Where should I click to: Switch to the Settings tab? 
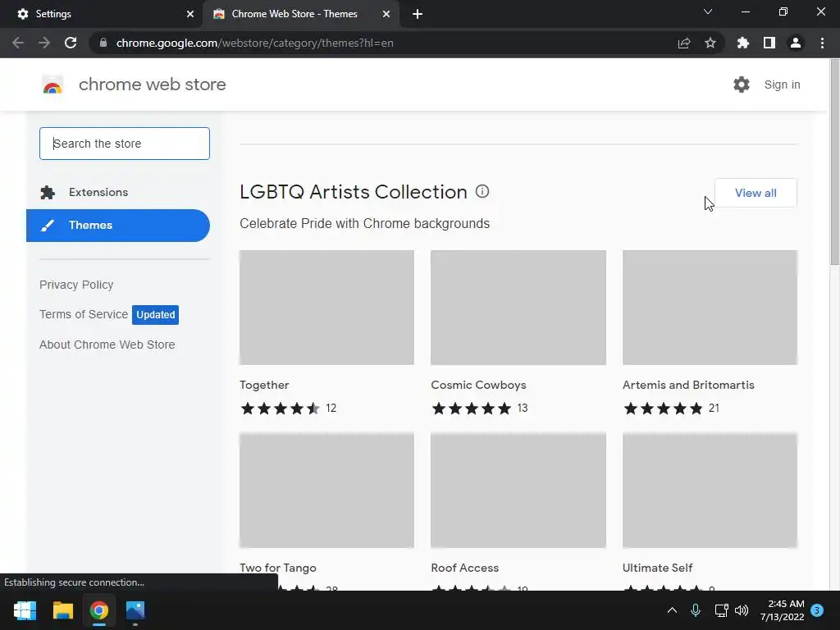tap(102, 14)
